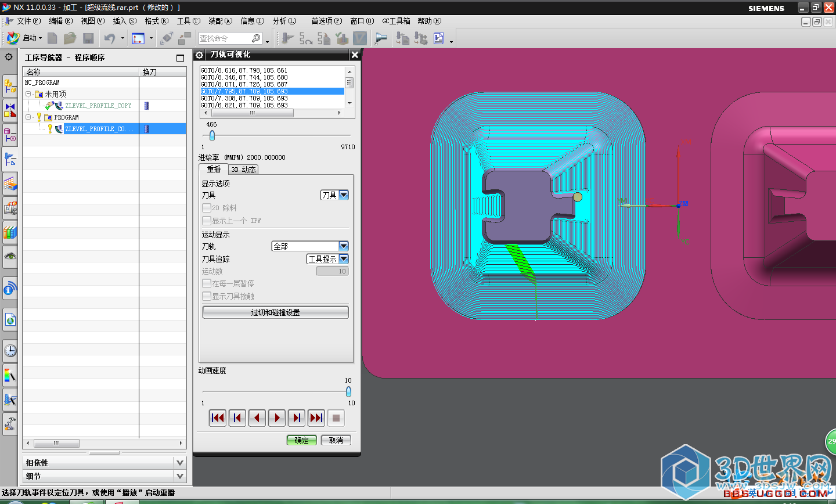The image size is (836, 504).
Task: Check the 显示刀具接触 option
Action: (206, 296)
